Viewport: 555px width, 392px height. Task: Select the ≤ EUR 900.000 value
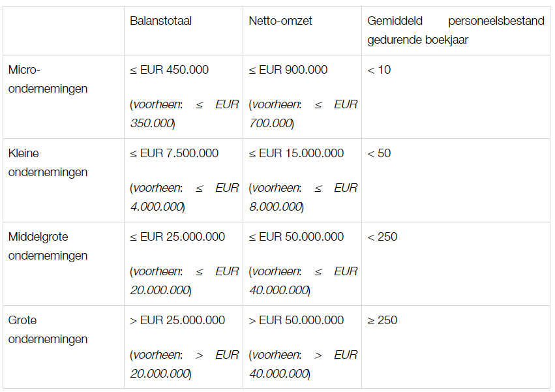pos(288,70)
